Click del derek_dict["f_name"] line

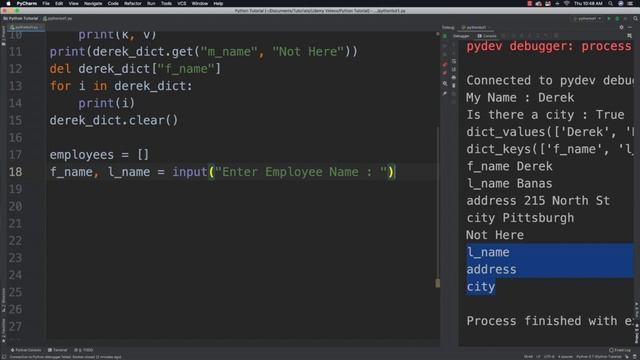tap(135, 69)
